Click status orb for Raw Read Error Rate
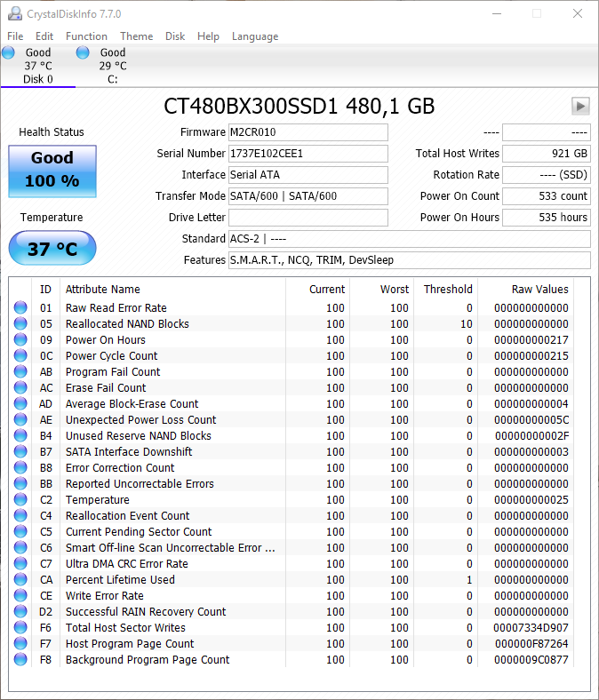 20,307
